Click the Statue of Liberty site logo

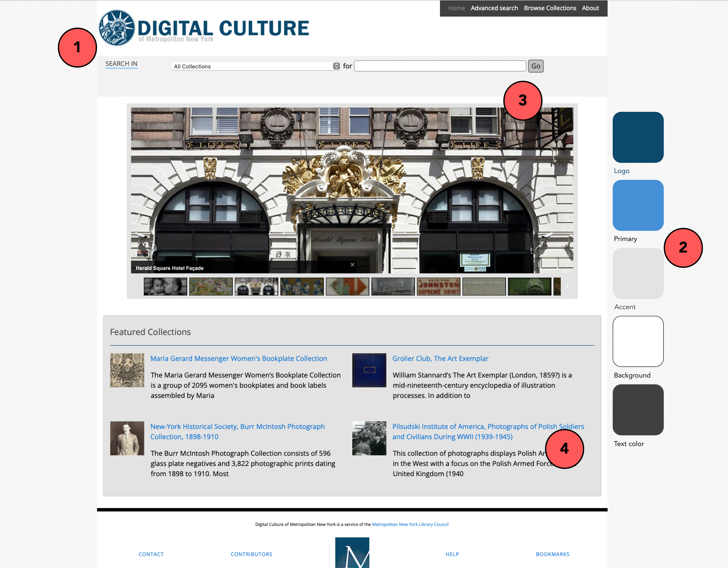click(x=117, y=28)
